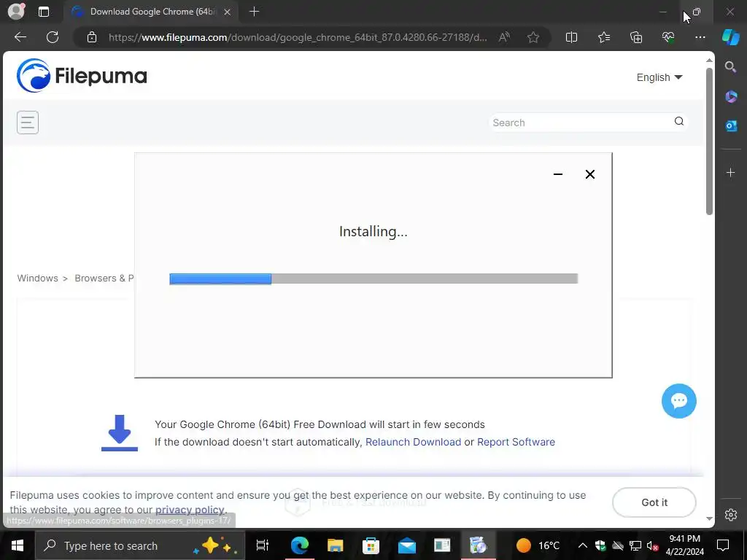747x560 pixels.
Task: Open Edge profile avatar
Action: pyautogui.click(x=16, y=12)
